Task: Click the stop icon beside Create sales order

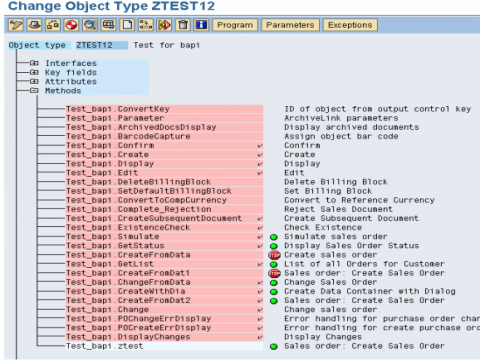Action: pos(274,255)
